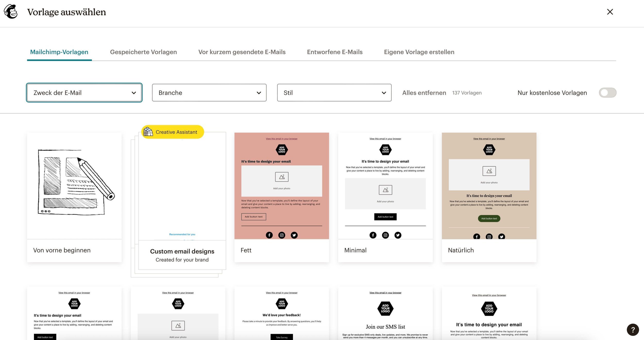This screenshot has width=644, height=340.
Task: Open Vor kurzem gesendete E-Mails tab
Action: pyautogui.click(x=242, y=52)
